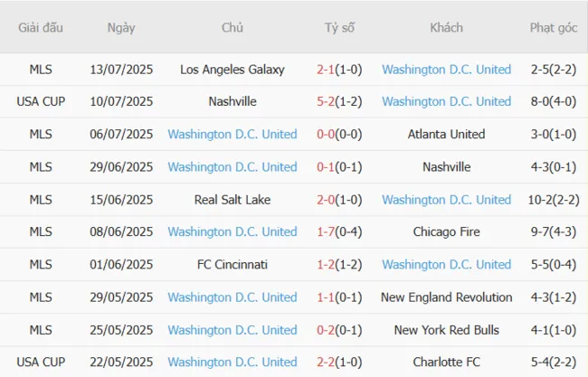Select the Tỷ số column header
Viewport: 588px width, 377px height.
click(x=339, y=28)
